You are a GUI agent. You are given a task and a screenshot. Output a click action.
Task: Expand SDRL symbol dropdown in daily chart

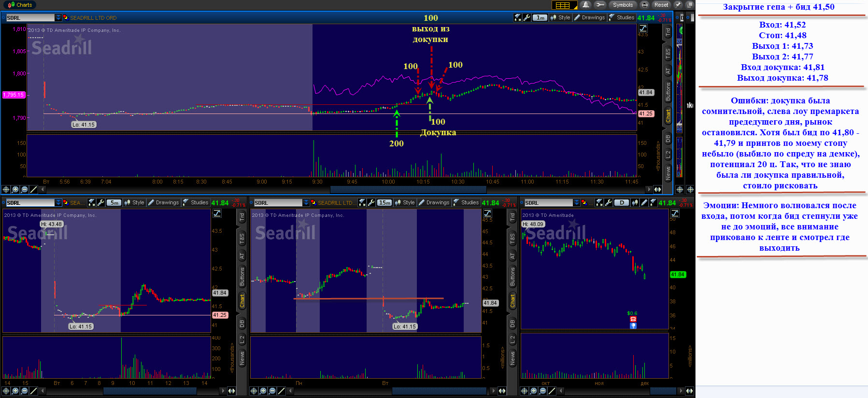tap(577, 203)
